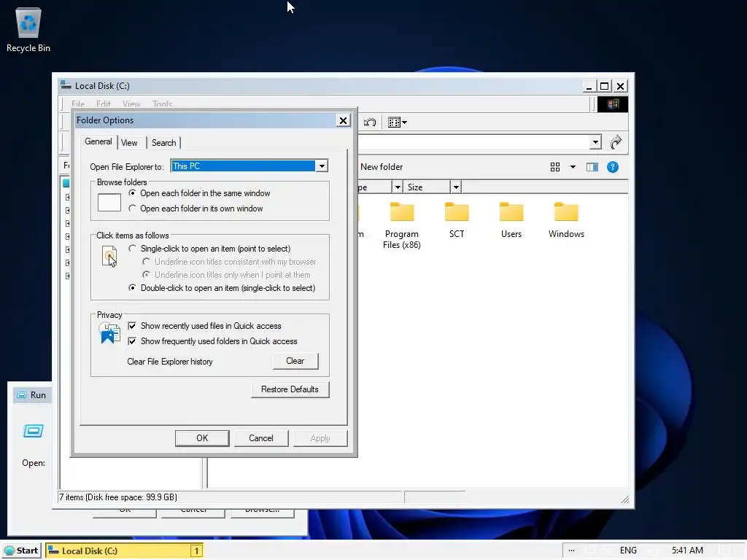Toggle Show frequently used folders checkbox
This screenshot has width=747, height=560.
click(132, 341)
